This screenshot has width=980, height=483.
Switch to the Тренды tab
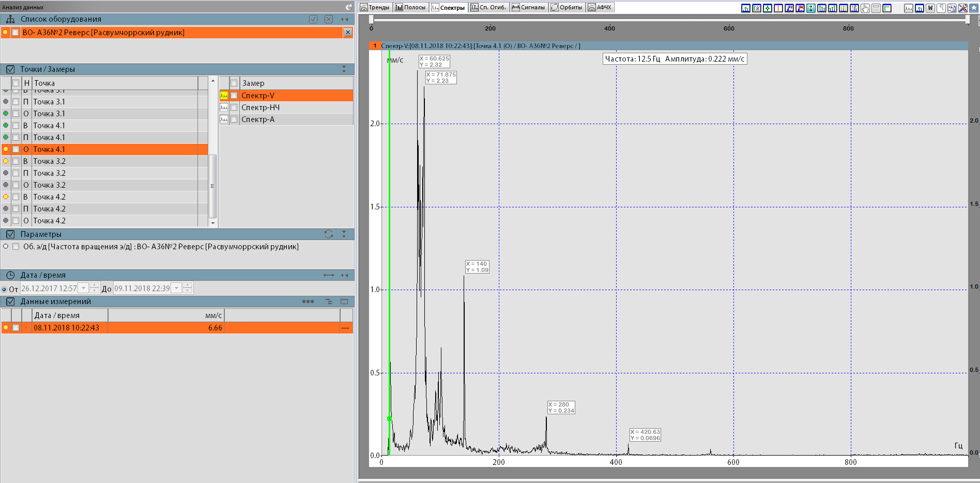pyautogui.click(x=375, y=7)
